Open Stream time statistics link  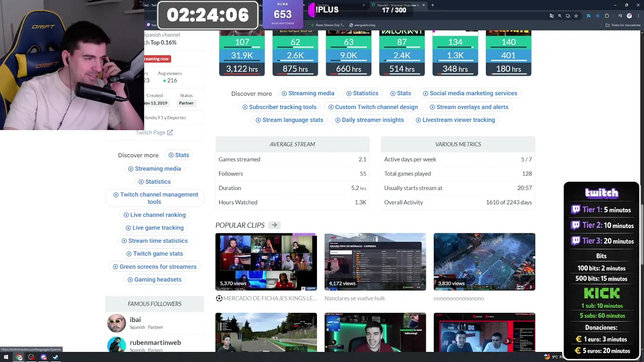154,241
